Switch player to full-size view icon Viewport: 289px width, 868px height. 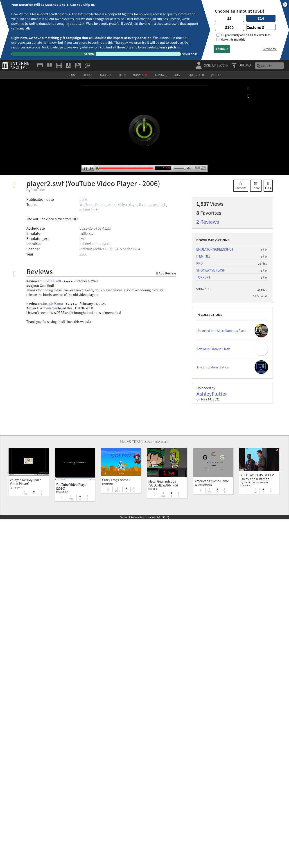click(x=203, y=168)
